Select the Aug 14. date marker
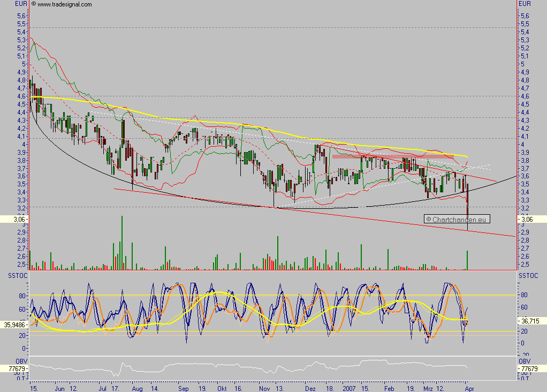The height and width of the screenshot is (392, 547). 144,387
